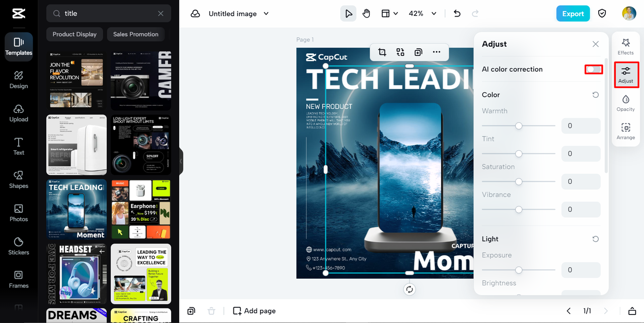Click the rotate handle below the image

(x=410, y=289)
